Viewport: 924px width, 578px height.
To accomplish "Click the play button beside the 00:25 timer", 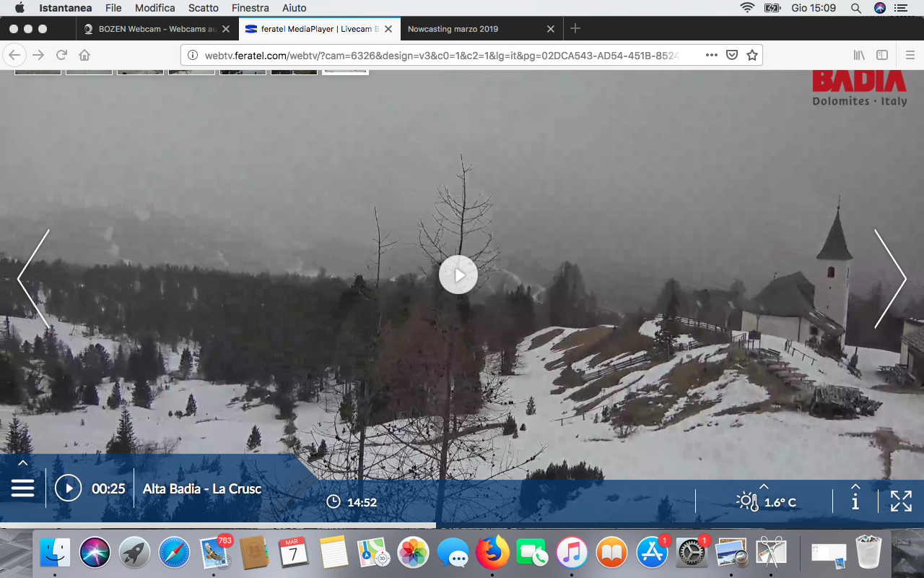I will pyautogui.click(x=69, y=488).
